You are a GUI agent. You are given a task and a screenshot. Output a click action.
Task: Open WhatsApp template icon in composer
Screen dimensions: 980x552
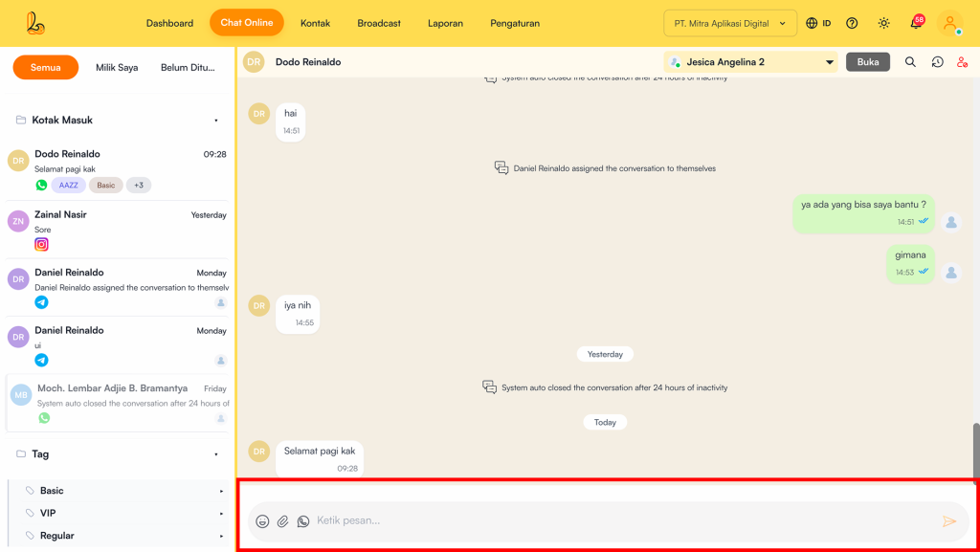click(x=303, y=521)
